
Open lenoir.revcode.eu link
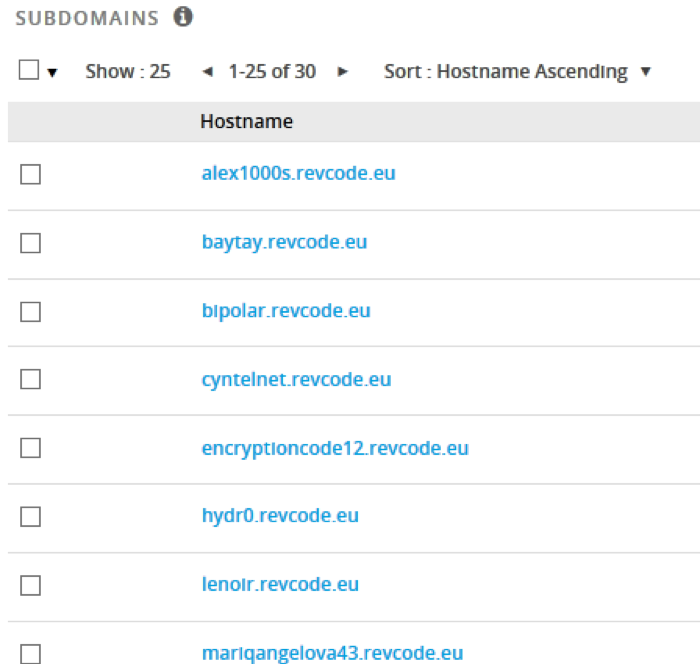[280, 585]
